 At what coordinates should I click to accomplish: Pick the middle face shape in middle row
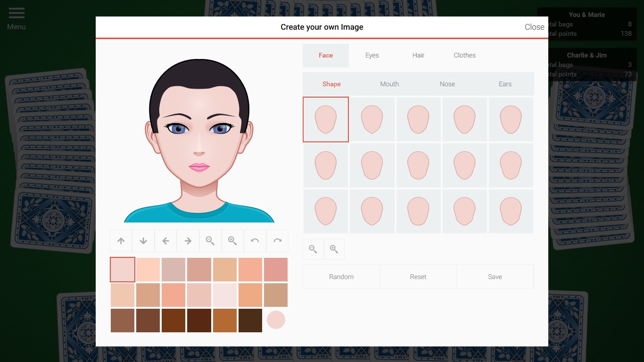point(418,165)
